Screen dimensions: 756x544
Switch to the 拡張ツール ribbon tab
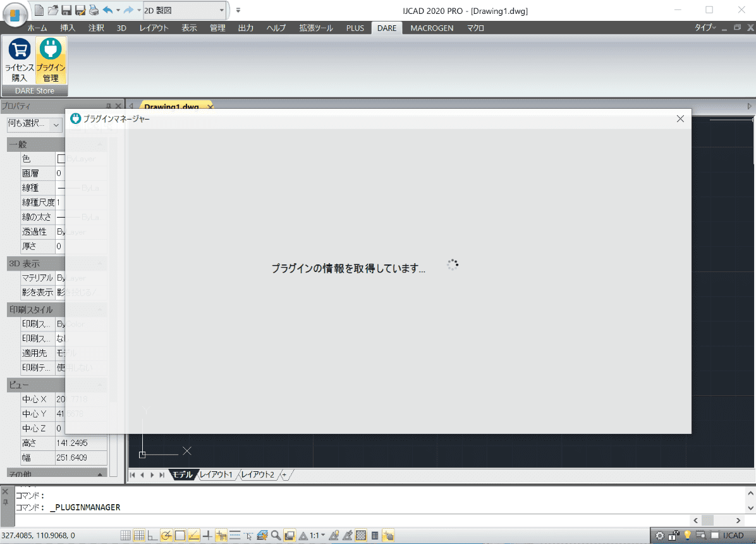[316, 28]
